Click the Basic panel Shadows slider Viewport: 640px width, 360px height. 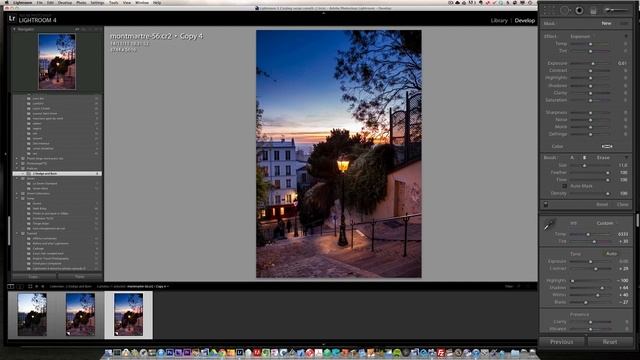tap(591, 288)
